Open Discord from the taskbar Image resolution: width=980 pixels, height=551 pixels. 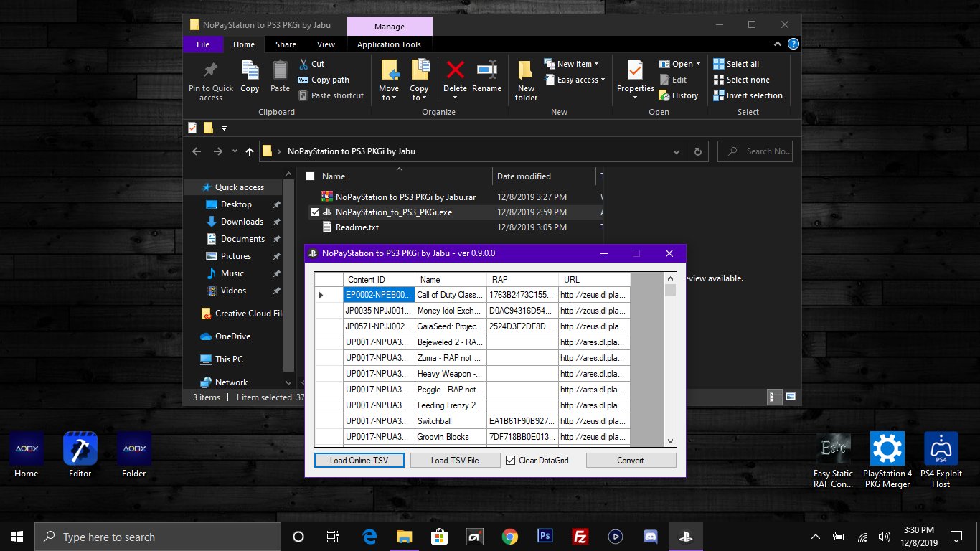[649, 536]
